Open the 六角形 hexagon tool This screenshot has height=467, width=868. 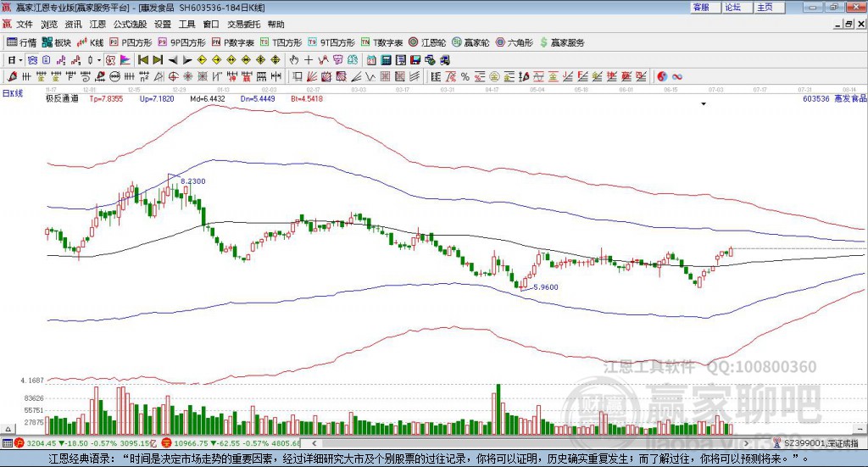point(515,42)
